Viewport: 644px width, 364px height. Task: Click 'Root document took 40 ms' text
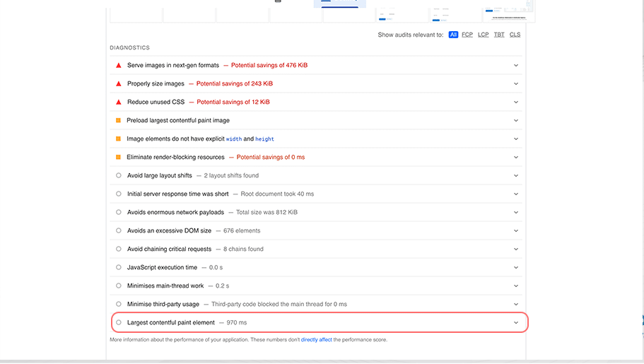[x=277, y=194]
